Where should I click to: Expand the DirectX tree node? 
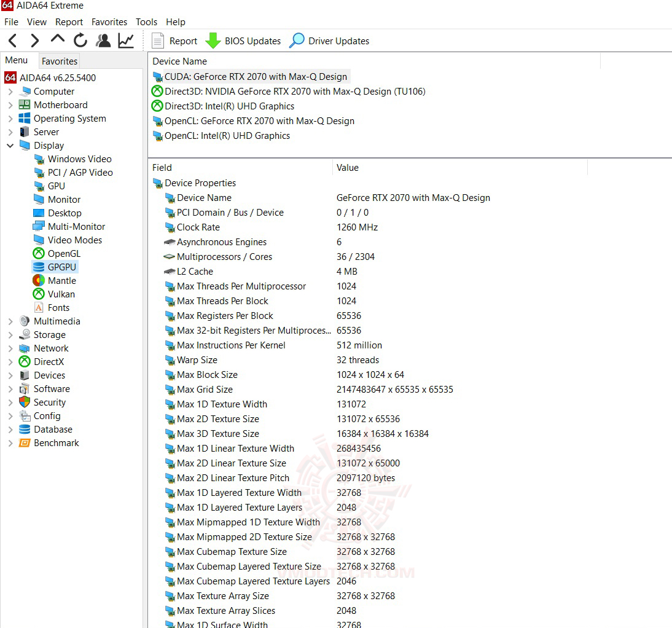coord(10,362)
